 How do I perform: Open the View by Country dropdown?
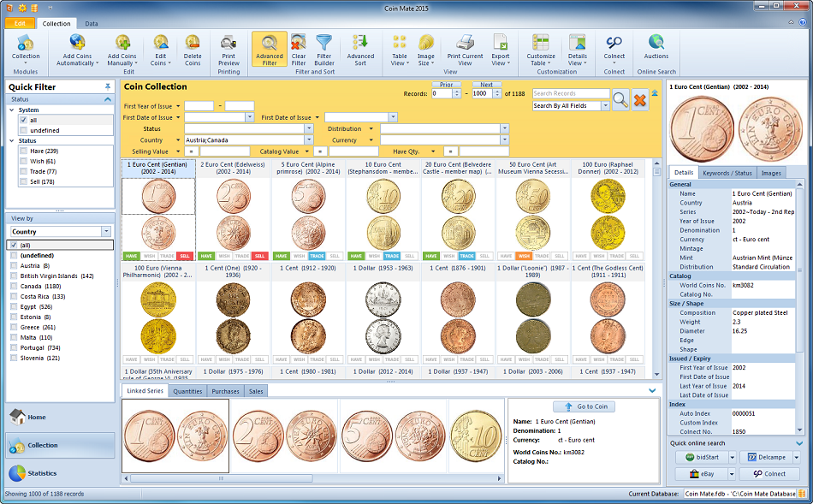[x=106, y=232]
